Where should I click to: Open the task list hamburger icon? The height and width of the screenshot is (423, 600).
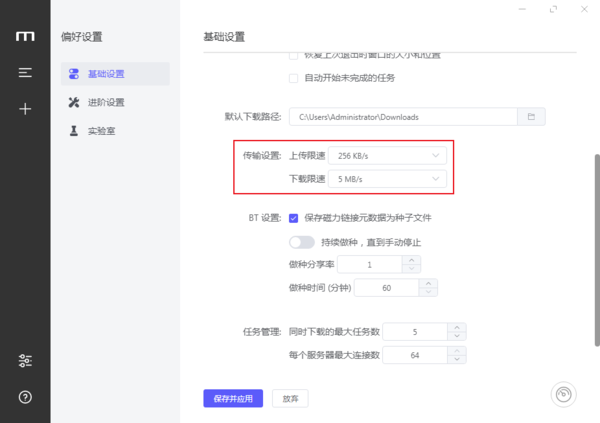[x=25, y=73]
